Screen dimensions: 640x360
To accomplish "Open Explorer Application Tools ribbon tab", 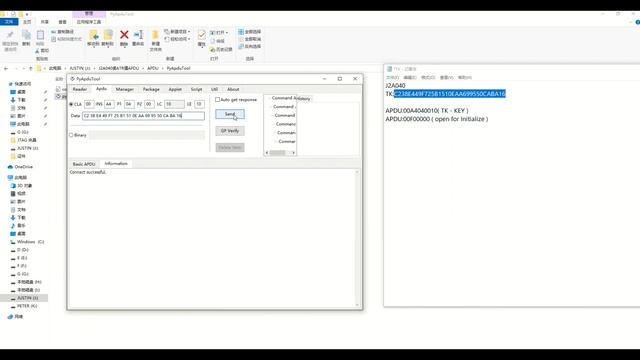I will 89,22.
